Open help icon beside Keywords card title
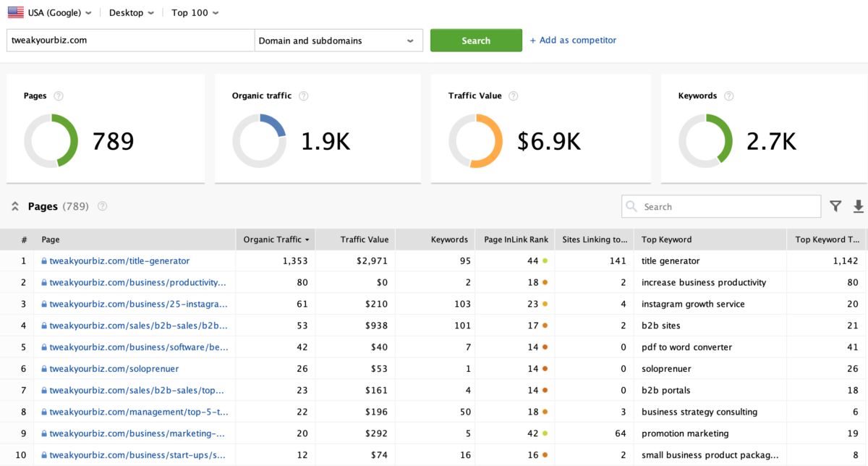 [x=729, y=96]
